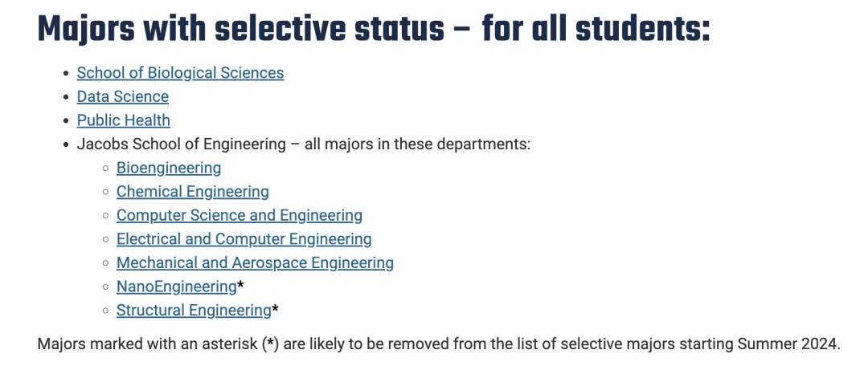Select Computer Science and Engineering link
Viewport: 868px width, 366px height.
tap(239, 215)
